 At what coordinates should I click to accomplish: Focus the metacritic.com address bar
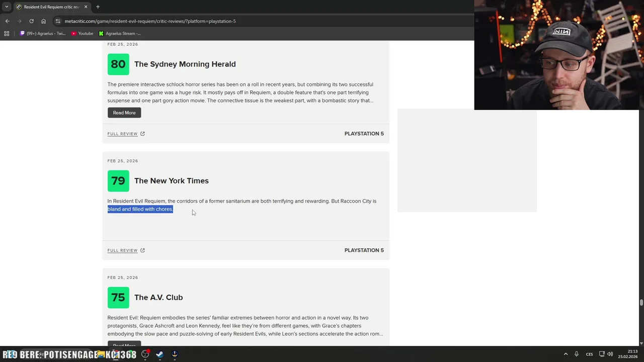[262, 21]
